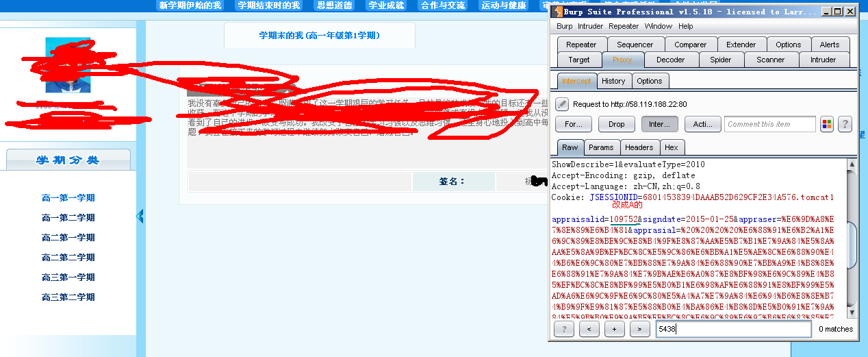Click the Burp Suite lightning logo icon
The width and height of the screenshot is (868, 357).
click(557, 12)
